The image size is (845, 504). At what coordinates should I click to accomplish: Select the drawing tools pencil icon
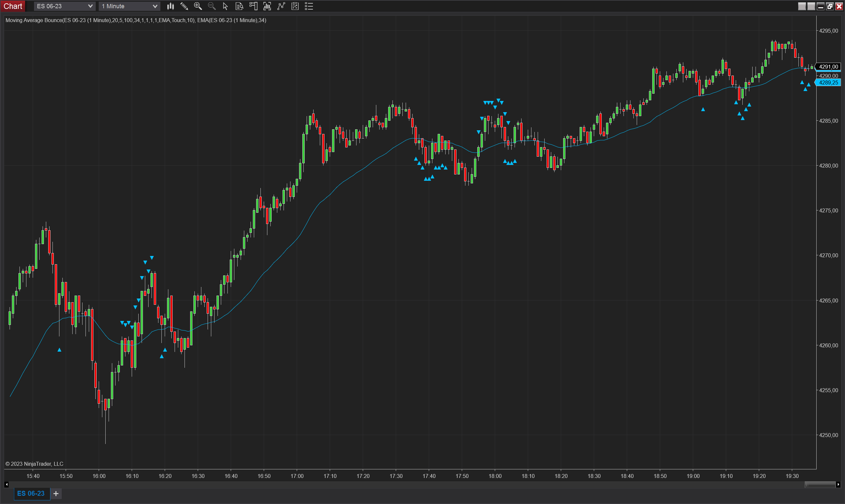tap(184, 6)
